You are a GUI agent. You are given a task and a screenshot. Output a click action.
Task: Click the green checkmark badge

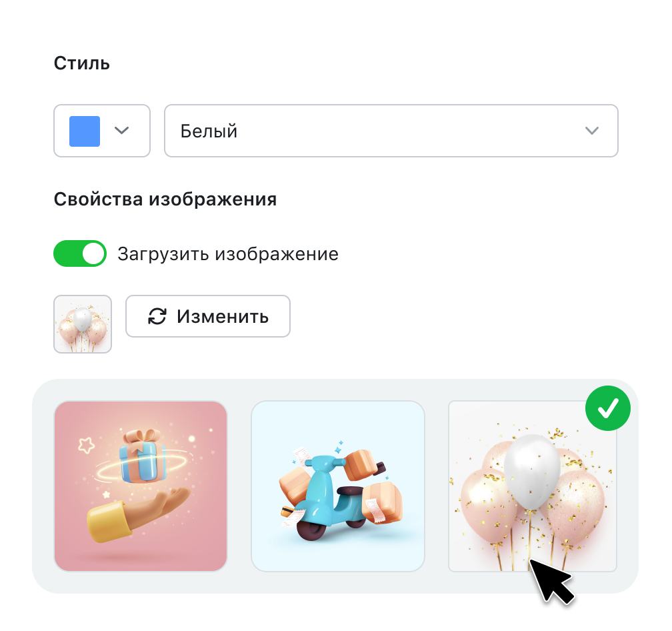608,408
